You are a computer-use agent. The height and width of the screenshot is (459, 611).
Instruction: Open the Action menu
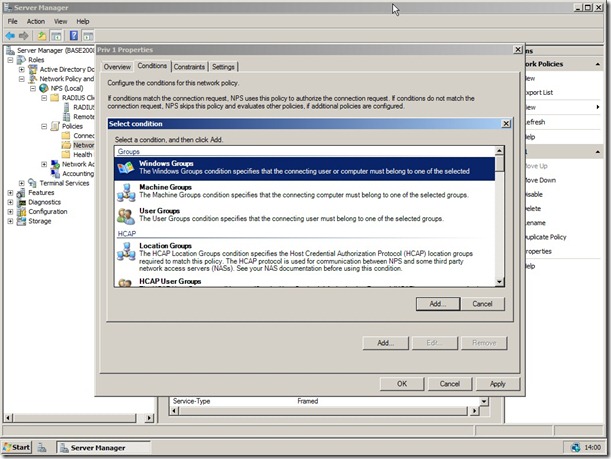(x=36, y=21)
